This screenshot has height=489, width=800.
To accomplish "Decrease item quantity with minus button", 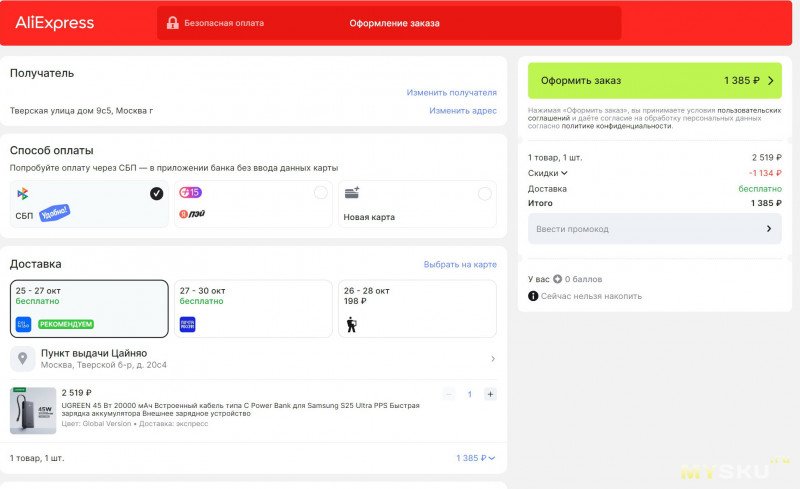I will point(449,394).
